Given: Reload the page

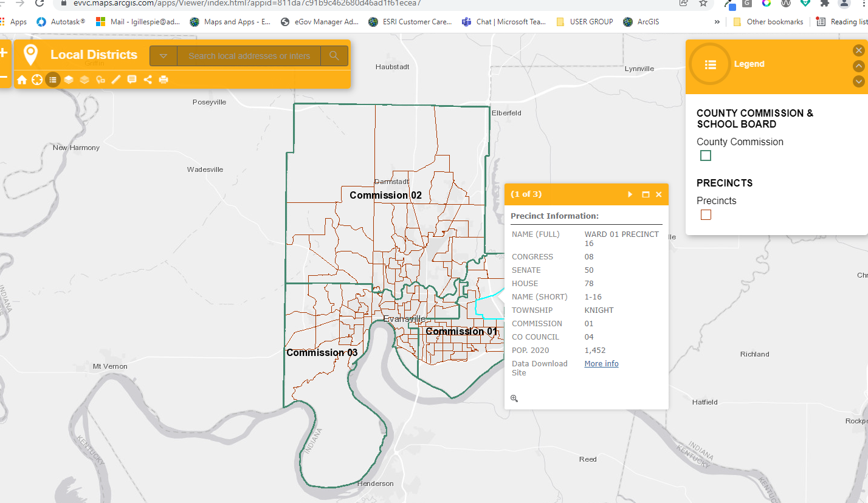Looking at the screenshot, I should point(40,3).
